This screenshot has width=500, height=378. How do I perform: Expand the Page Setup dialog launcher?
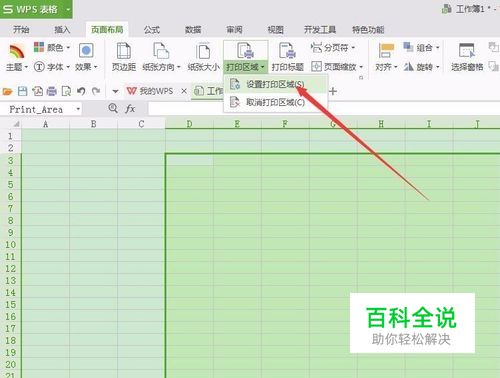click(x=361, y=78)
